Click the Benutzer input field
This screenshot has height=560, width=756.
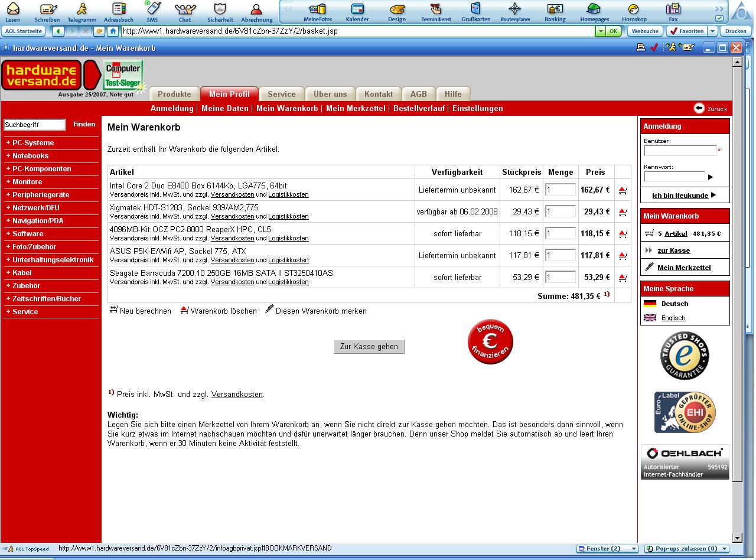click(x=680, y=151)
